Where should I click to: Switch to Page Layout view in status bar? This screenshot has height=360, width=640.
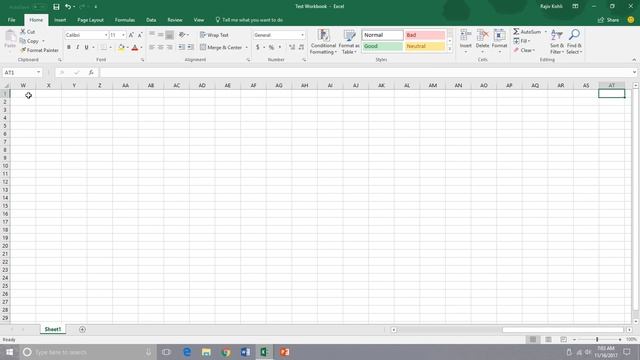tap(548, 339)
